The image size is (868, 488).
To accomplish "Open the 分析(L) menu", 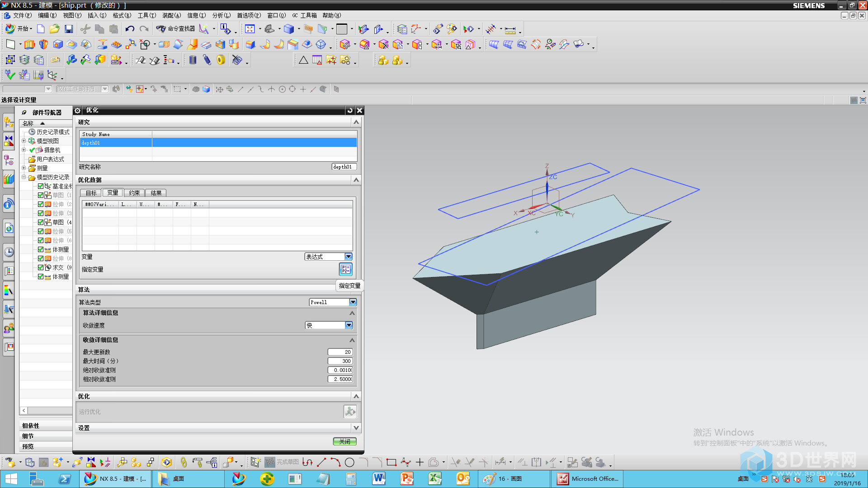I will coord(221,15).
